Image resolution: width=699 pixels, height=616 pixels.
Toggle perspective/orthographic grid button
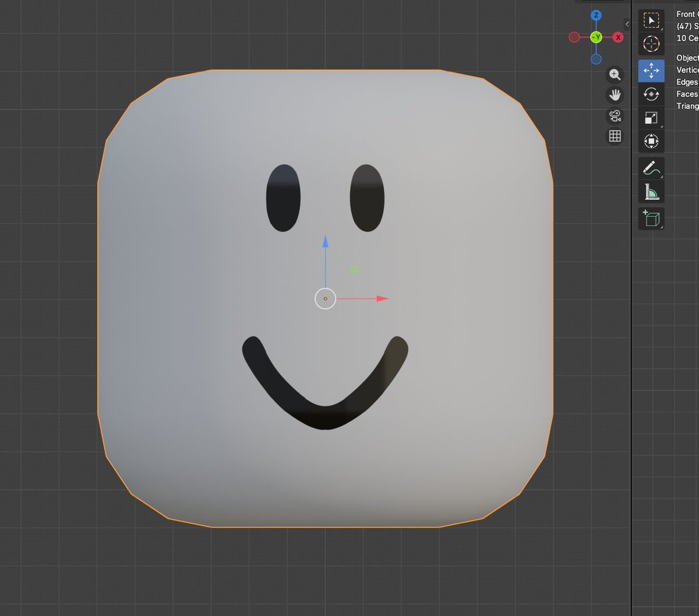coord(615,136)
